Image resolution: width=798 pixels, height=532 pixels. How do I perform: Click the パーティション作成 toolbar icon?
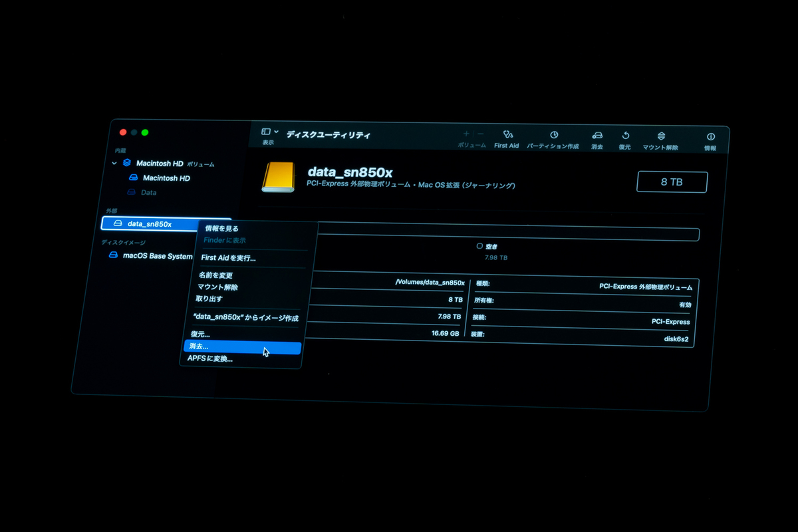(x=554, y=134)
